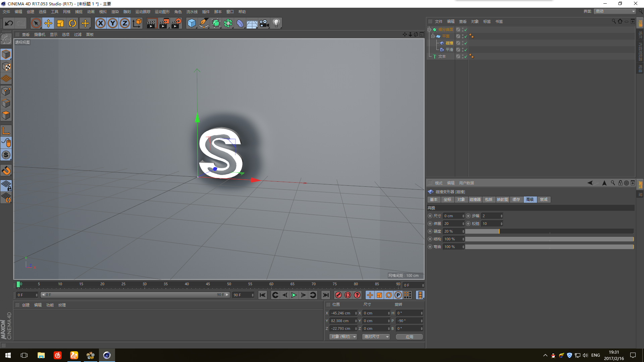644x362 pixels.
Task: Click the camera object icon
Action: (x=264, y=23)
